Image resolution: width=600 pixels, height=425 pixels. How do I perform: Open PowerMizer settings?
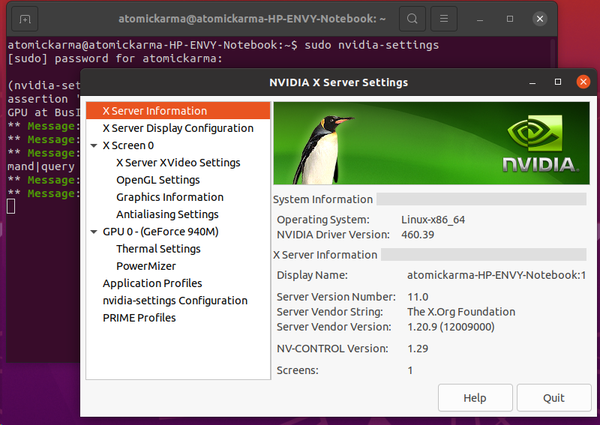pos(145,266)
